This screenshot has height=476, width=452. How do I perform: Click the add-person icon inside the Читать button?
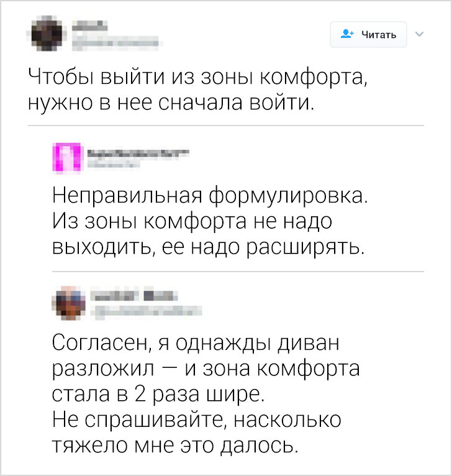pyautogui.click(x=346, y=35)
